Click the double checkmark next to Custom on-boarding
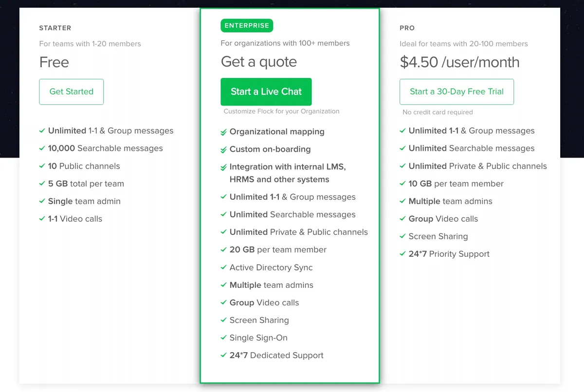Screen dimensions: 584x392 click(x=223, y=149)
